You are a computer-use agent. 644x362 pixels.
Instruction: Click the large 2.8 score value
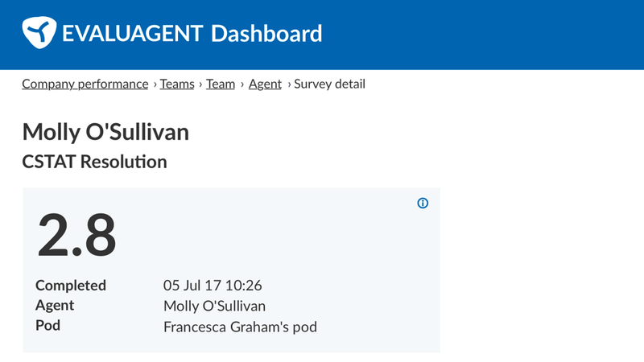coord(77,235)
